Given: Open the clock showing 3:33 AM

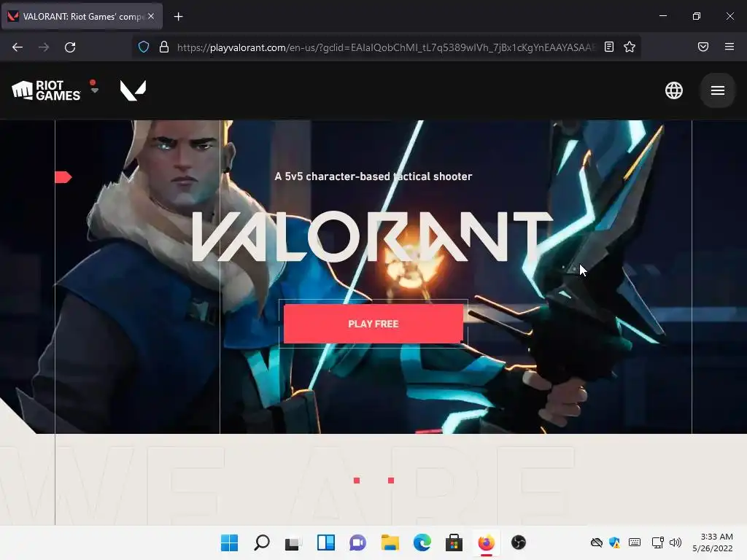Looking at the screenshot, I should pos(713,542).
